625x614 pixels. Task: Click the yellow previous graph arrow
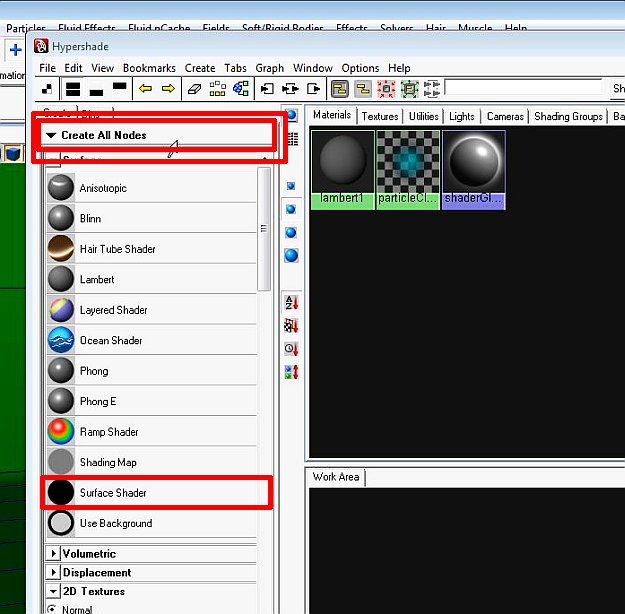point(145,89)
